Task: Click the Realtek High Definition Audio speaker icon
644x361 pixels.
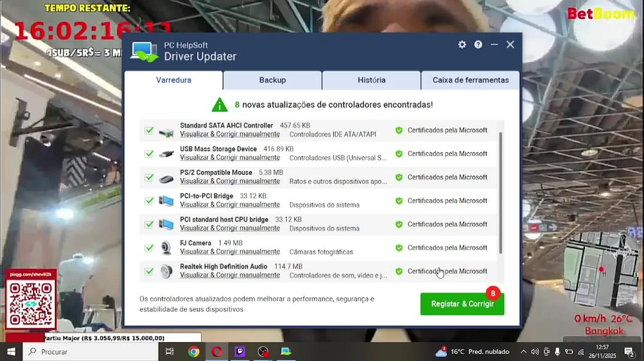Action: click(x=166, y=272)
